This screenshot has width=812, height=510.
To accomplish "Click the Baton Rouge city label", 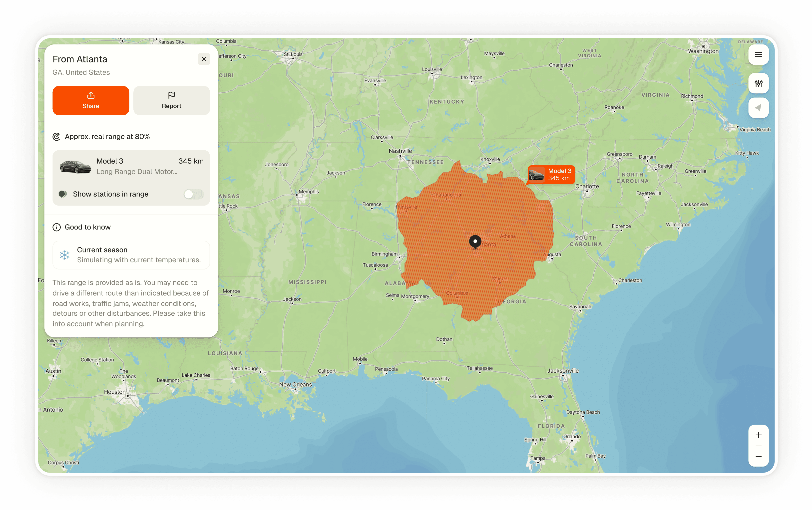I will click(244, 369).
